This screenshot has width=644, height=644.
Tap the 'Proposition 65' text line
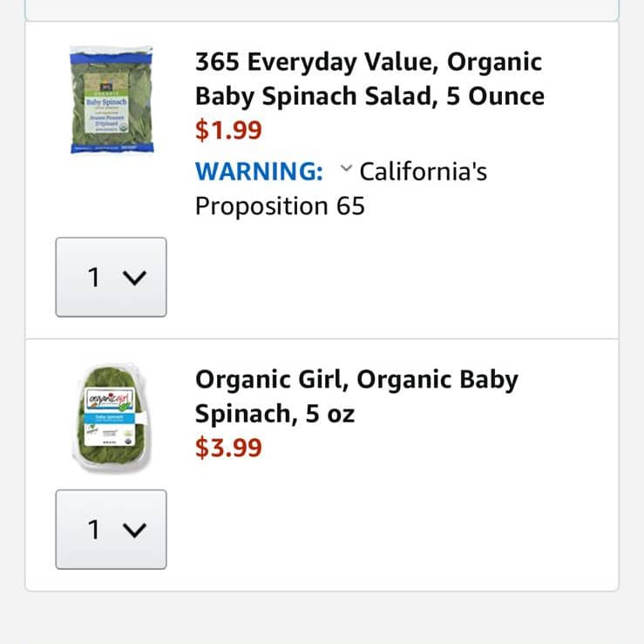click(x=280, y=206)
